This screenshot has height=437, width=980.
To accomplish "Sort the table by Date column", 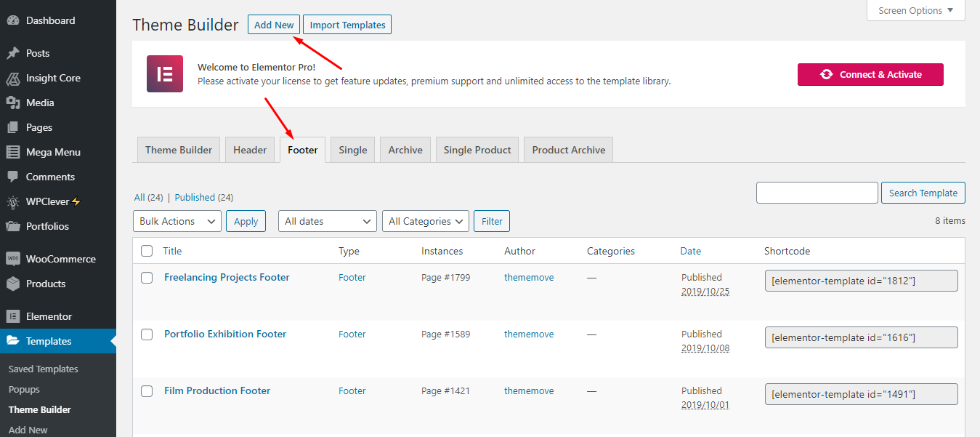I will [x=691, y=251].
